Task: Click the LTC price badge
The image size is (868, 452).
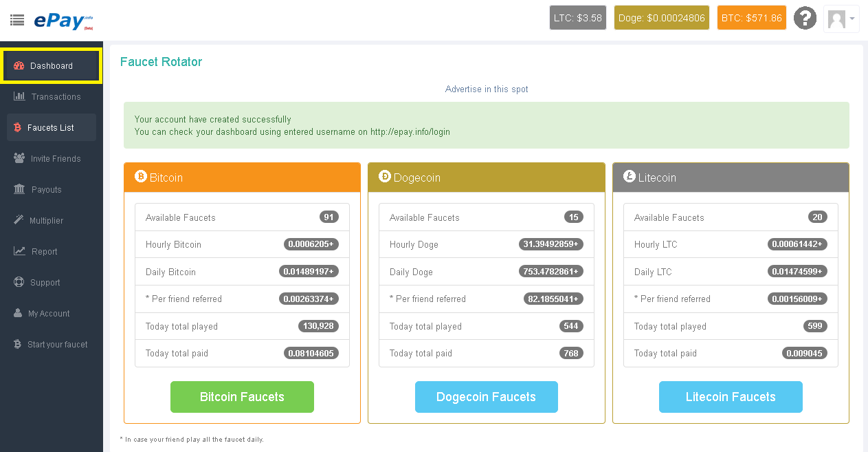Action: point(578,18)
